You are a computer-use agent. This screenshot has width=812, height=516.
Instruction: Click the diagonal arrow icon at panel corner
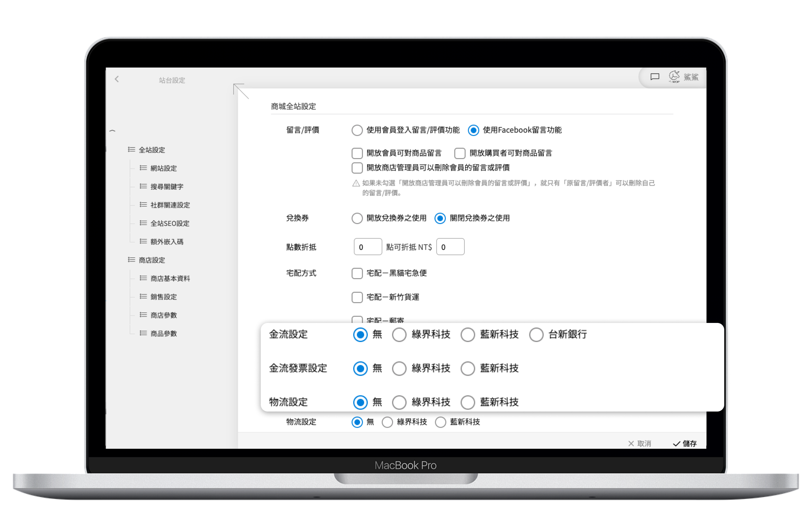tap(241, 91)
